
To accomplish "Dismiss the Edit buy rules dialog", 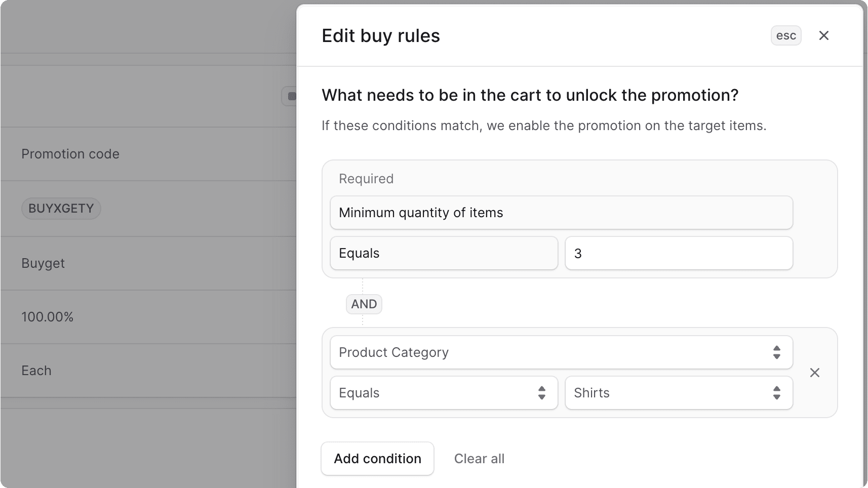I will coord(824,35).
